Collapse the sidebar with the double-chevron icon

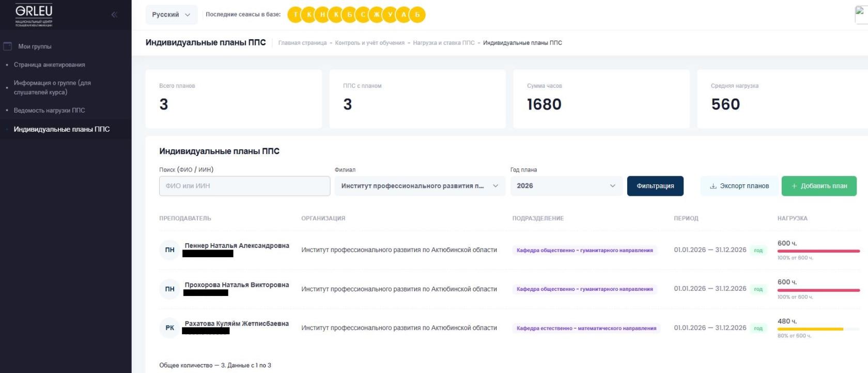tap(114, 14)
